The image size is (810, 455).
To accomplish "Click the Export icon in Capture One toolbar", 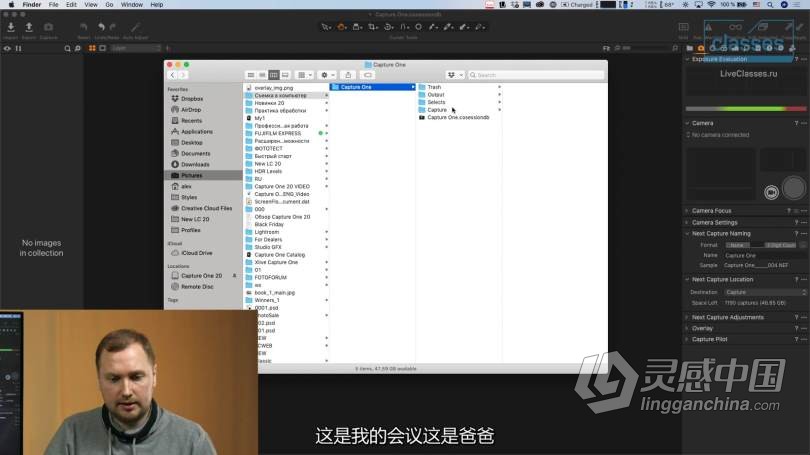I will point(29,27).
